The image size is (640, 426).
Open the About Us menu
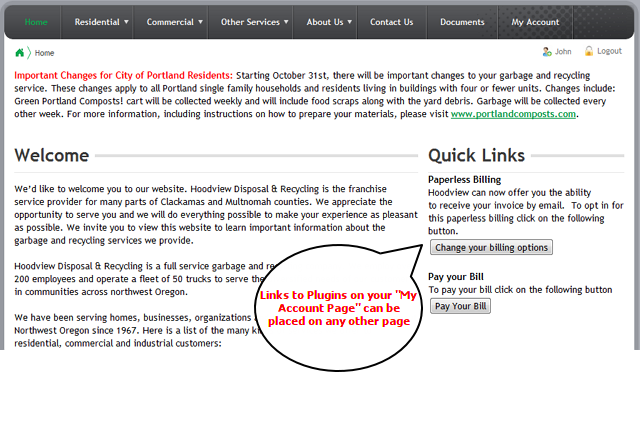[325, 22]
